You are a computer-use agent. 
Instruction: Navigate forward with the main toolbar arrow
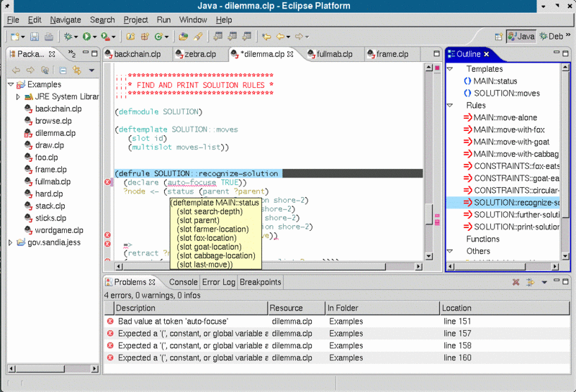click(x=300, y=37)
